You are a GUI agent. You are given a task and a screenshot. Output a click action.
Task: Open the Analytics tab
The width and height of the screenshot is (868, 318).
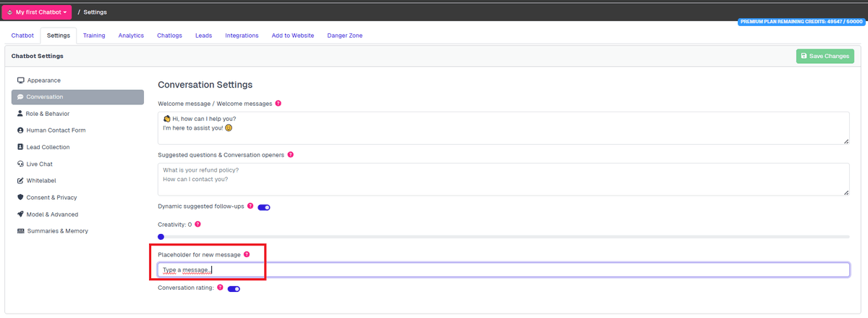point(131,35)
